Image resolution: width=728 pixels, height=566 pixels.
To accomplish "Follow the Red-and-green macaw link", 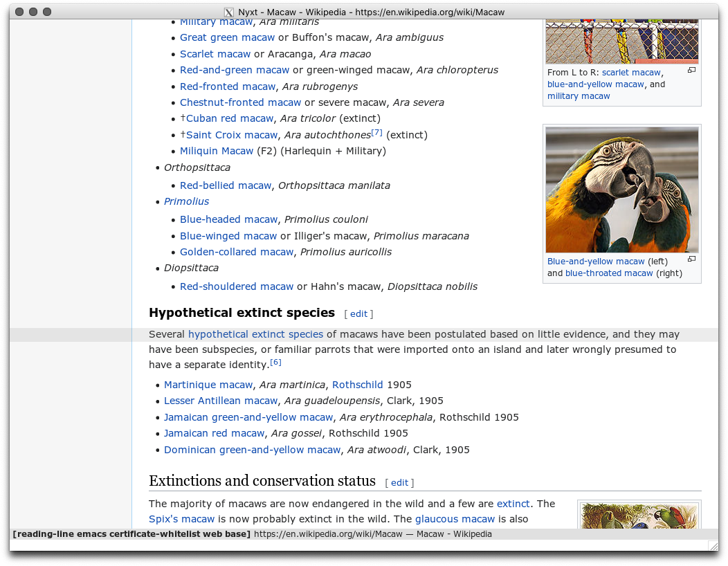I will point(235,70).
